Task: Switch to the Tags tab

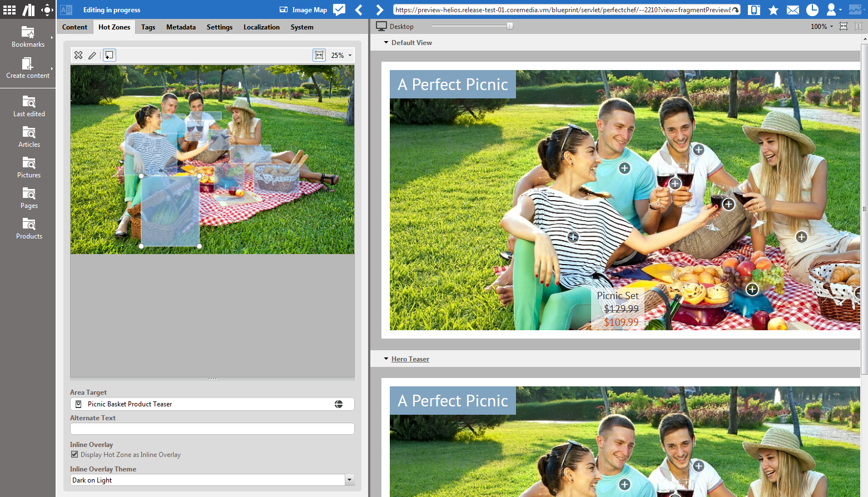Action: [x=148, y=27]
